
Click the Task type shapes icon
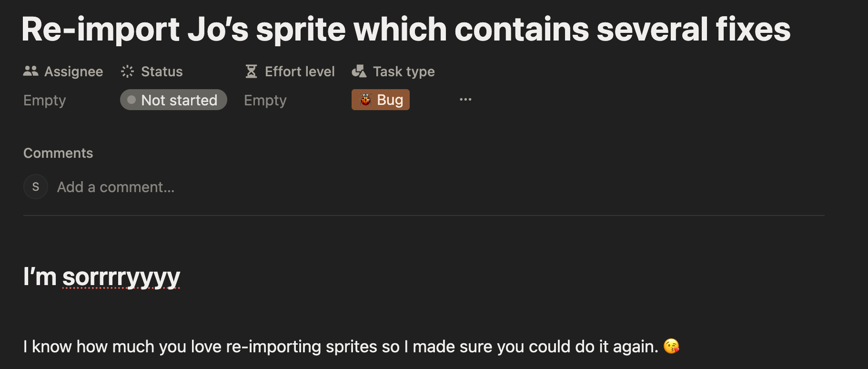click(359, 72)
